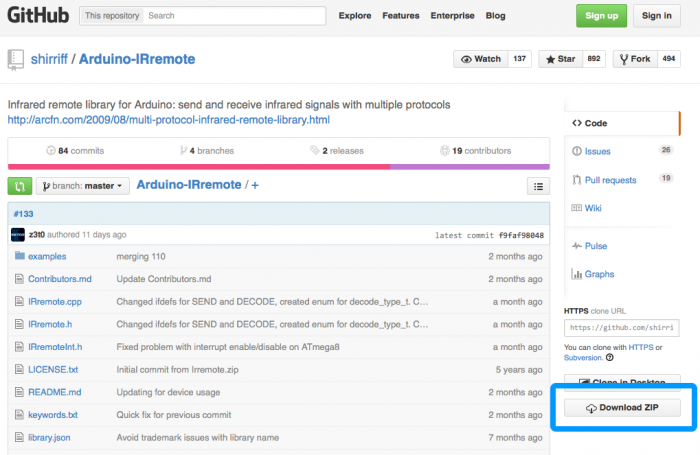The image size is (700, 455).
Task: Open the latest commit hash f9faf98048
Action: (x=521, y=235)
